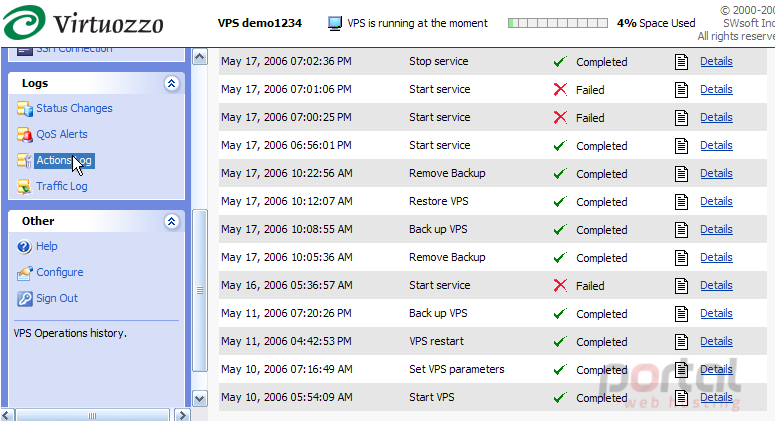This screenshot has height=422, width=776.
Task: Click the QoS Alerts icon
Action: [25, 134]
